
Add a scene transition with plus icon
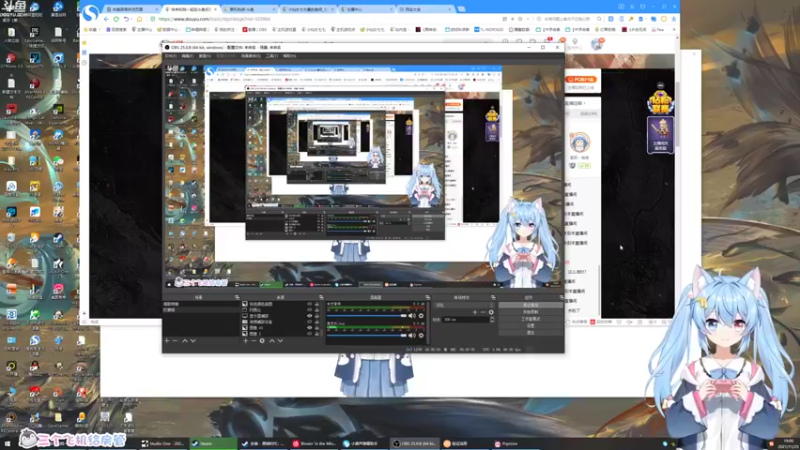(x=474, y=312)
